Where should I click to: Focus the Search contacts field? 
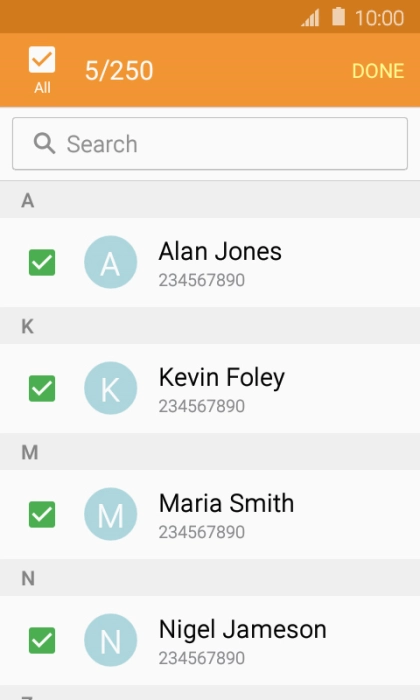pos(210,144)
